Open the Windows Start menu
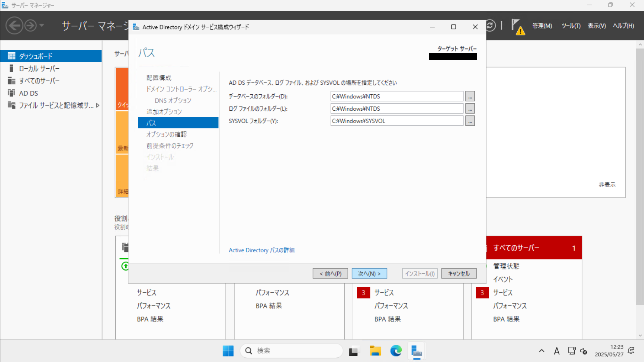This screenshot has width=644, height=362. [228, 351]
